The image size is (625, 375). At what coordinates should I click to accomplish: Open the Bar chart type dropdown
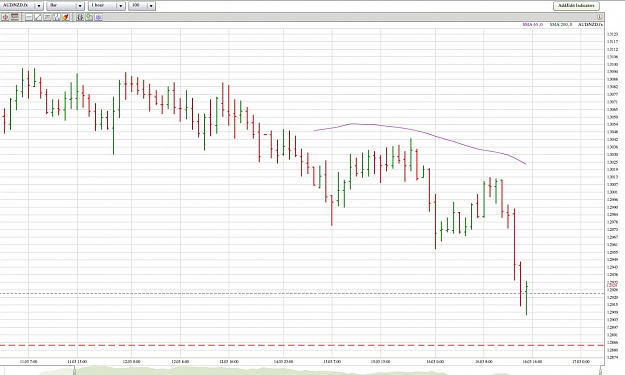[65, 6]
